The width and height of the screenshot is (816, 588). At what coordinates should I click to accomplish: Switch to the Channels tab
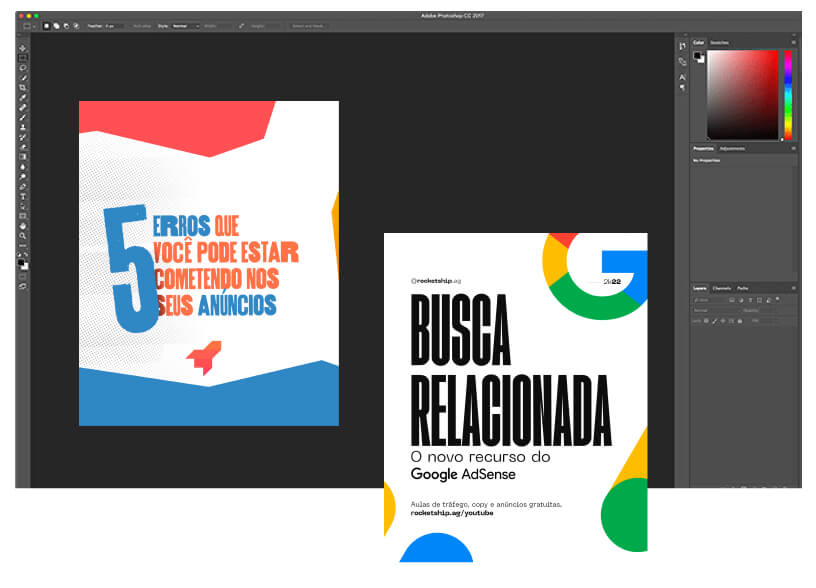pos(722,288)
